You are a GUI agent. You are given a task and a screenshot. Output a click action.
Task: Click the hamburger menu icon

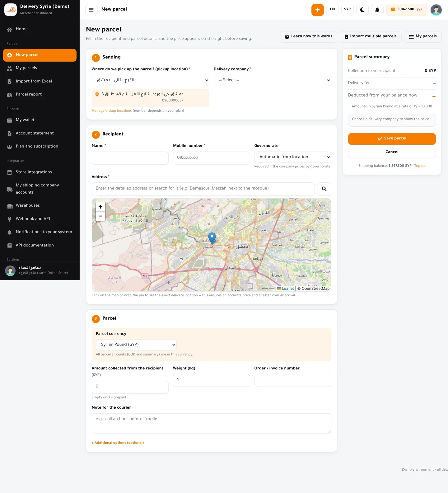[x=91, y=10]
